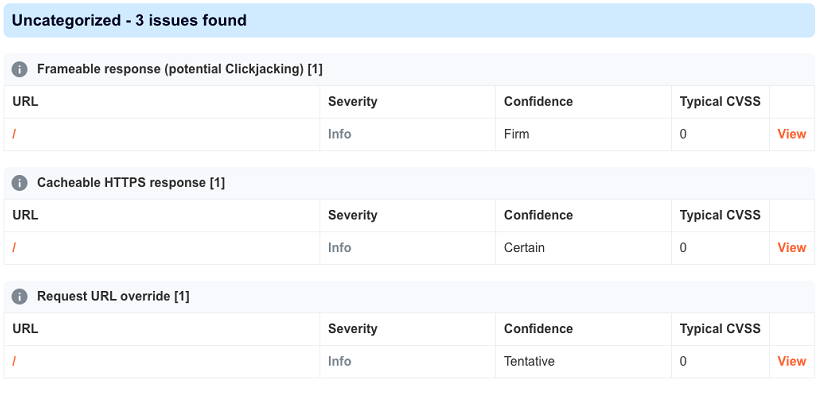Expand the Frameable response (potential Clickjacking) heading
Image resolution: width=822 pixels, height=402 pixels.
point(180,69)
